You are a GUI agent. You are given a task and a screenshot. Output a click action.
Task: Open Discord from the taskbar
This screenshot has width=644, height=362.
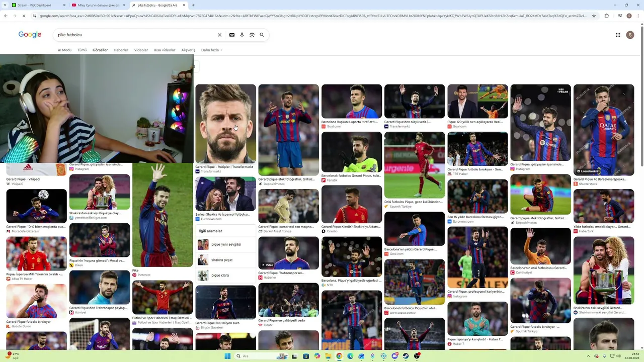[x=394, y=356]
